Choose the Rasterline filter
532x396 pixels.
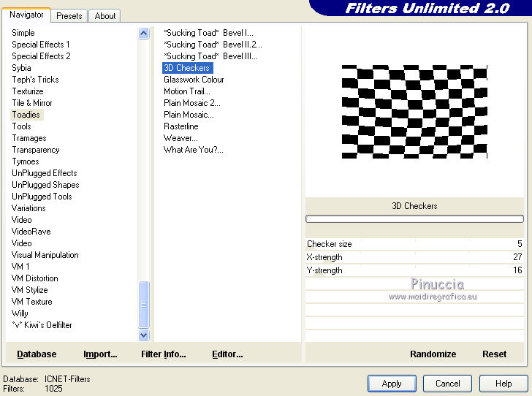pos(180,126)
